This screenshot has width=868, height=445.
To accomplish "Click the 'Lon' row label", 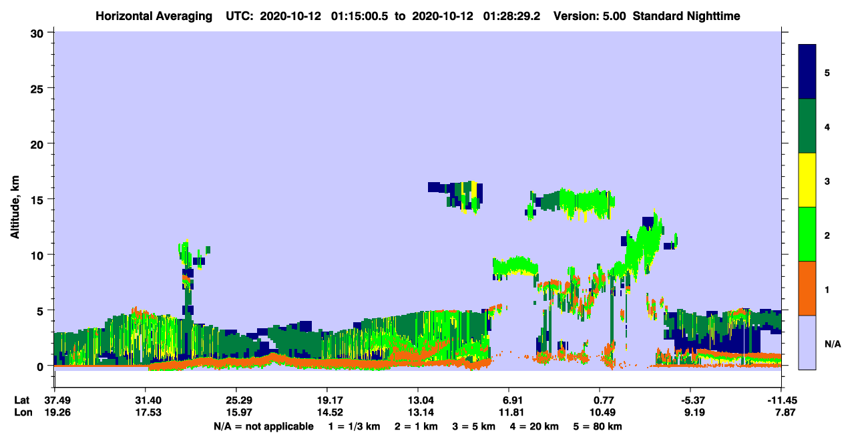I will point(23,412).
